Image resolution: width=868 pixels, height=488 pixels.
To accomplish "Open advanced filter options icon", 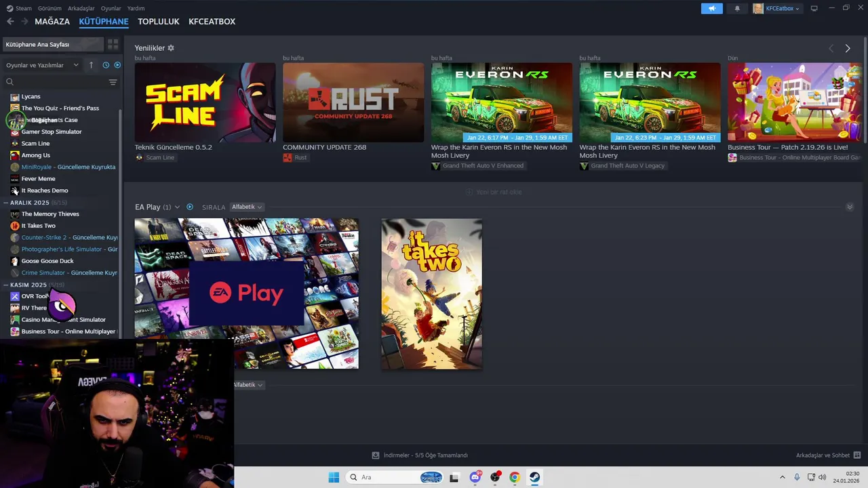I will (113, 82).
